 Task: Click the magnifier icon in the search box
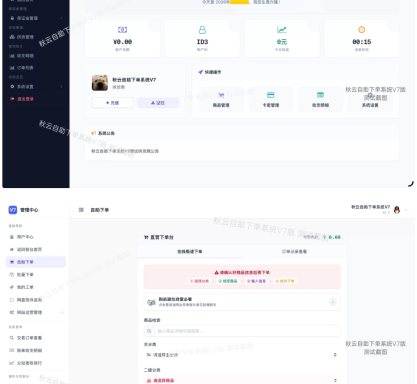point(149,331)
